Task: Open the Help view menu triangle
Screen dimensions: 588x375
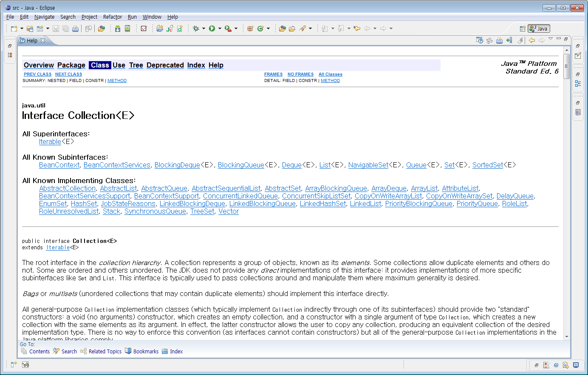Action: click(551, 39)
